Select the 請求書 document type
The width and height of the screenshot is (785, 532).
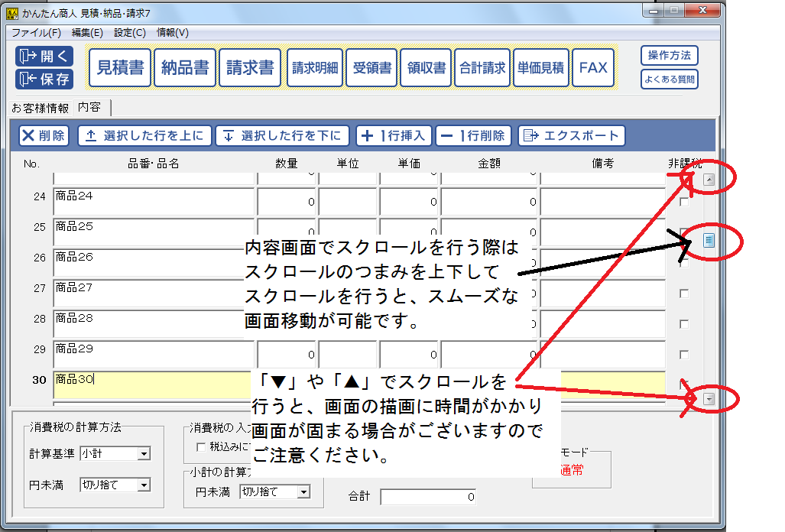coord(250,67)
